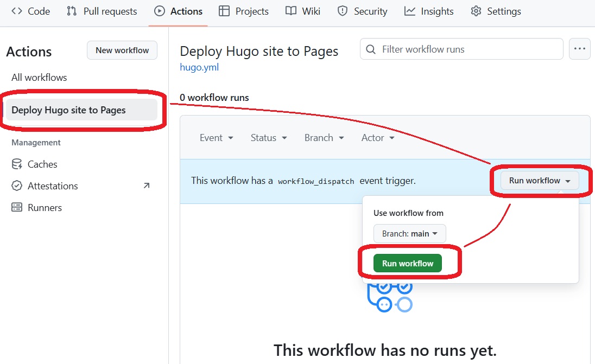The width and height of the screenshot is (595, 364).
Task: Expand the Event filter dropdown
Action: [216, 138]
